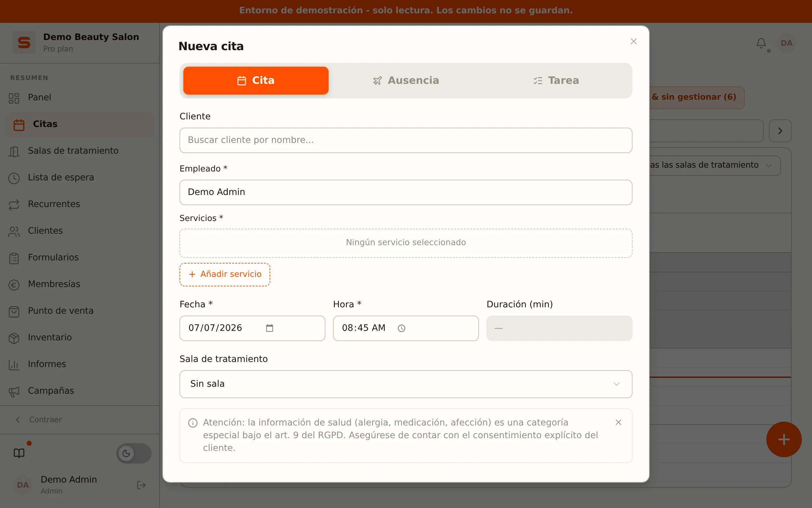Click the logout icon beside Demo Admin
Screen dimensions: 812x508
pos(141,485)
